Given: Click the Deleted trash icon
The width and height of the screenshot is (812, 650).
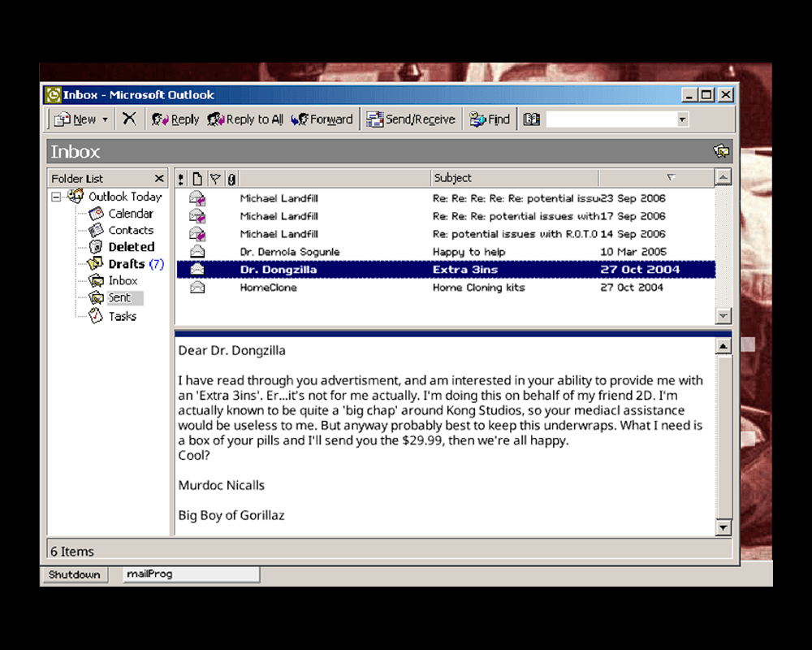Looking at the screenshot, I should coord(96,247).
